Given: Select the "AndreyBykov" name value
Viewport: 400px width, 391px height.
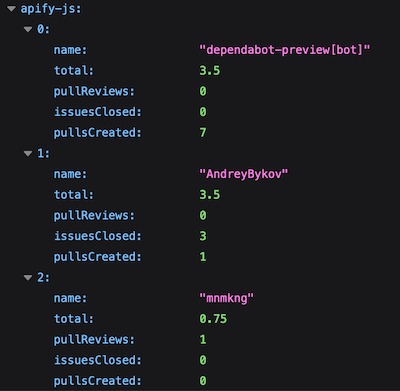Looking at the screenshot, I should (243, 174).
